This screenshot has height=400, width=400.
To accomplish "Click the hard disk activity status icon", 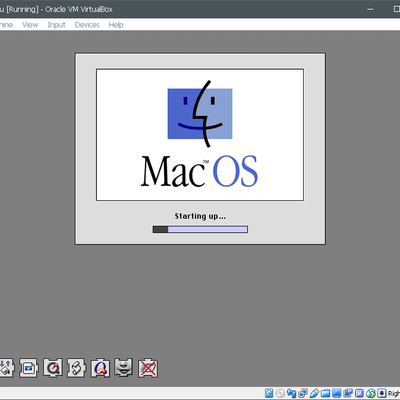I will (269, 393).
